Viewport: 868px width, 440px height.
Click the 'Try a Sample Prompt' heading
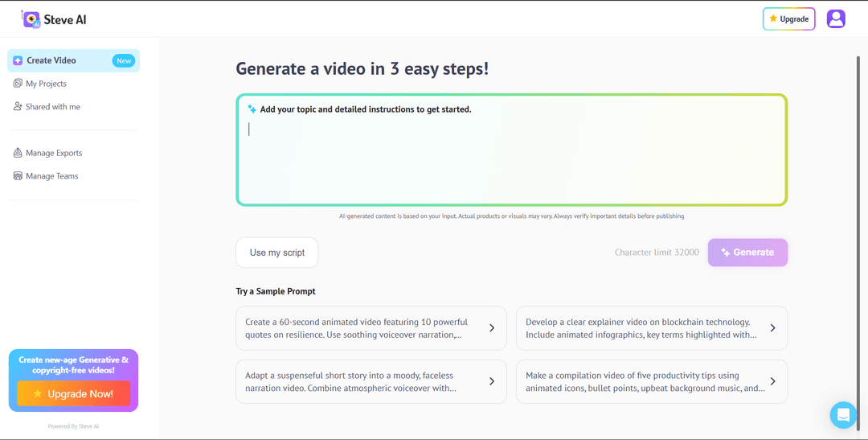pyautogui.click(x=276, y=291)
